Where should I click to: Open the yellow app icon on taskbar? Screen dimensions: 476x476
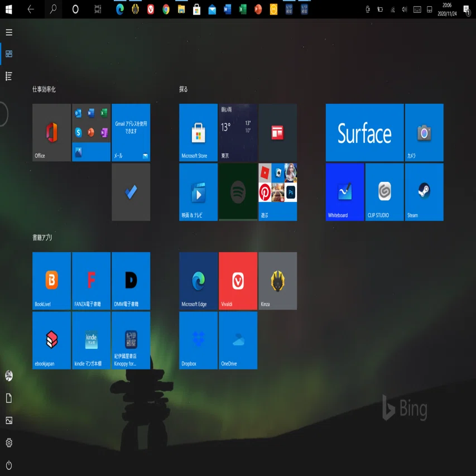point(273,9)
